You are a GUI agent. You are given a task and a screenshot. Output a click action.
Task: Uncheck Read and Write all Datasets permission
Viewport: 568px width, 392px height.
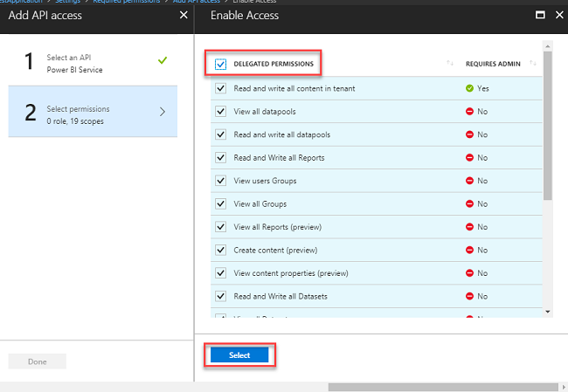point(220,296)
